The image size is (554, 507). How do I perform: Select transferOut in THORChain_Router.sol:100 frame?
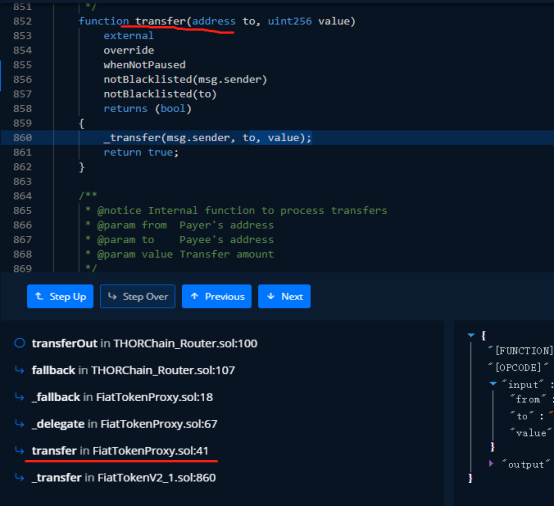pyautogui.click(x=145, y=343)
